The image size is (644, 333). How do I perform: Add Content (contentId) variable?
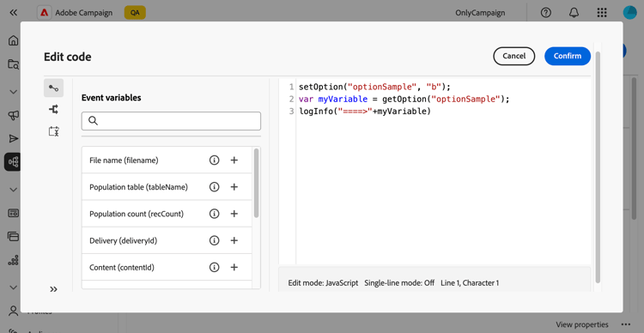[234, 267]
